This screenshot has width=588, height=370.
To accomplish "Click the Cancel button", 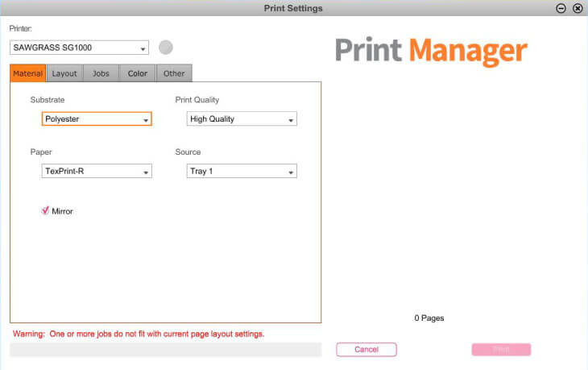I will pos(366,350).
